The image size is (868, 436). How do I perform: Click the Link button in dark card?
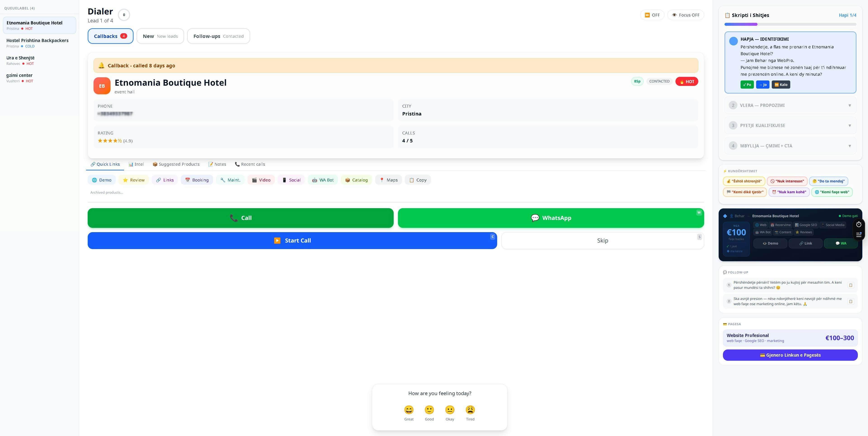[805, 243]
